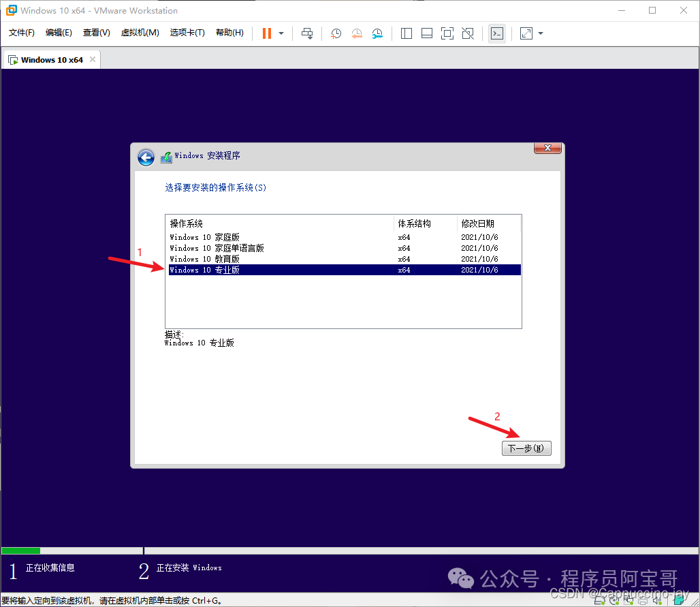Open the 虚拟机(M) menu

point(140,33)
